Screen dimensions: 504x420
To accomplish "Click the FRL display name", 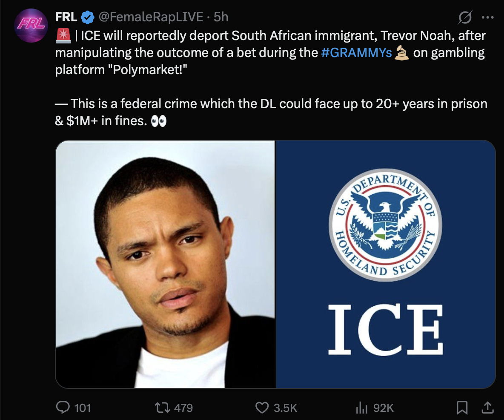I will click(x=66, y=17).
